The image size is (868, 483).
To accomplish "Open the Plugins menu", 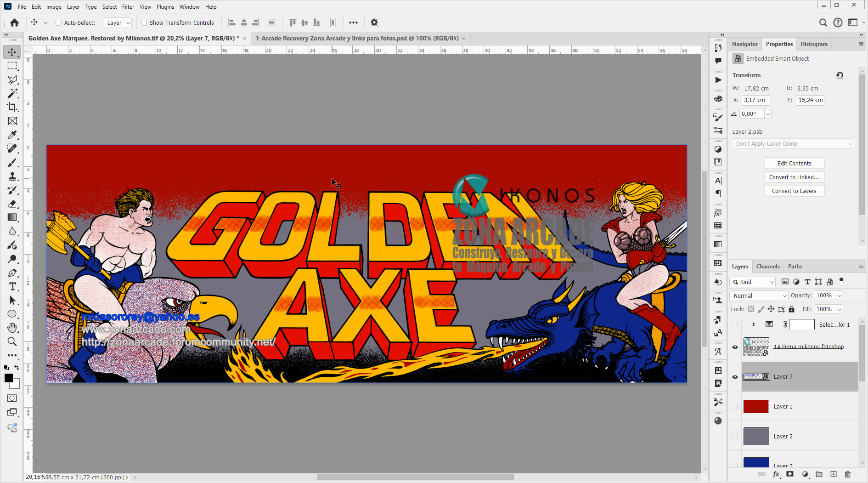I will (165, 7).
